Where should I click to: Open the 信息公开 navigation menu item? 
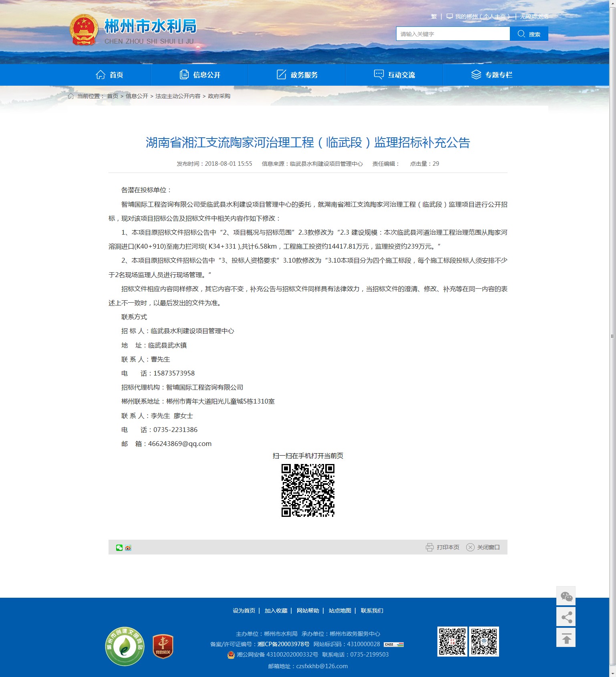click(200, 75)
